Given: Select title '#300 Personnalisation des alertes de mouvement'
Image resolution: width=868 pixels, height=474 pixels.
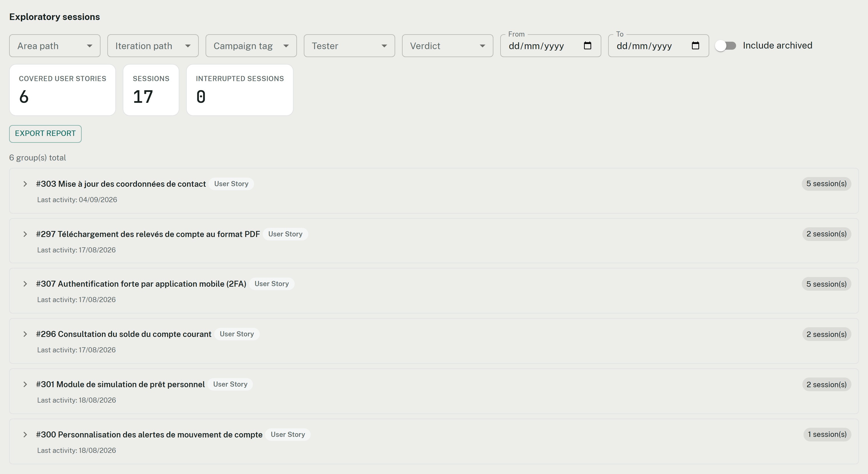Looking at the screenshot, I should pyautogui.click(x=149, y=435).
